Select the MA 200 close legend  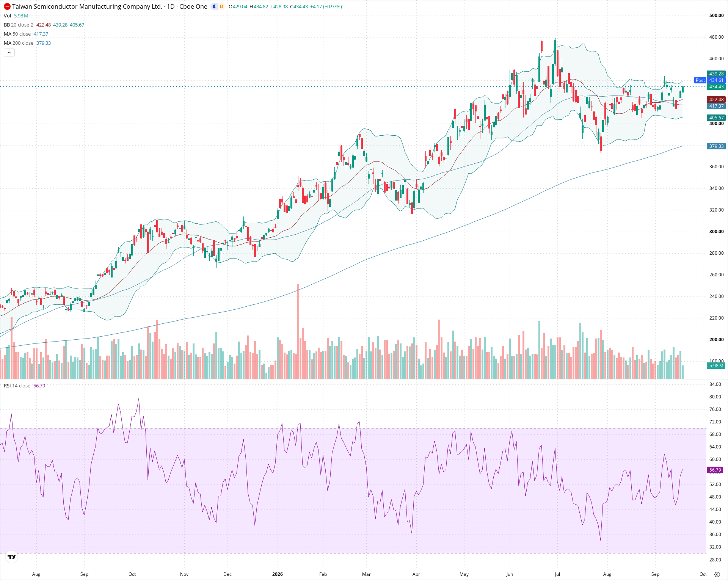point(19,43)
